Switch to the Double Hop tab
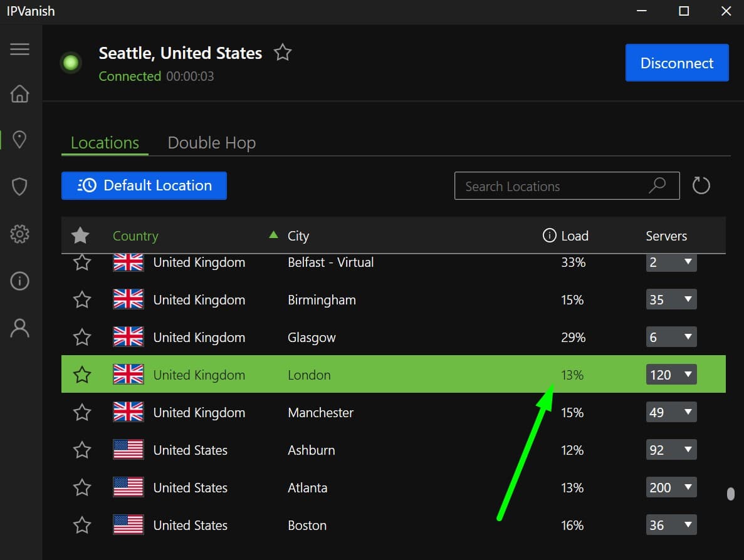744x560 pixels. [212, 143]
